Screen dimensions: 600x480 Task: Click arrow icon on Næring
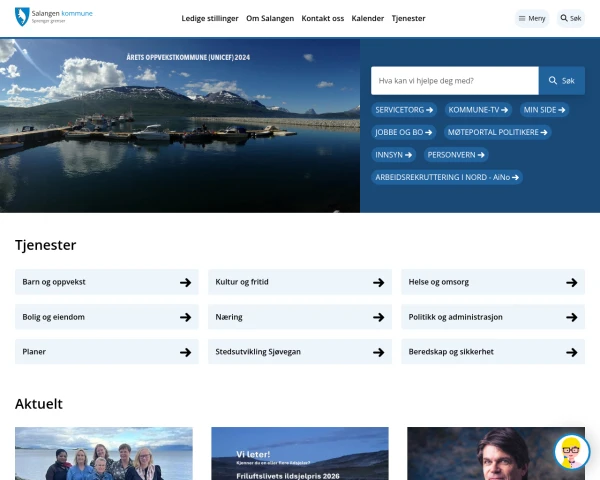coord(379,317)
